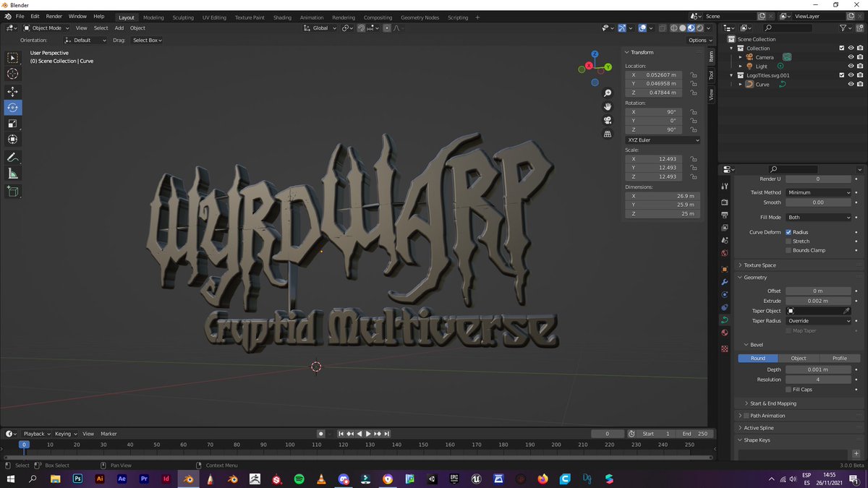Activate the Move tool

click(x=13, y=92)
